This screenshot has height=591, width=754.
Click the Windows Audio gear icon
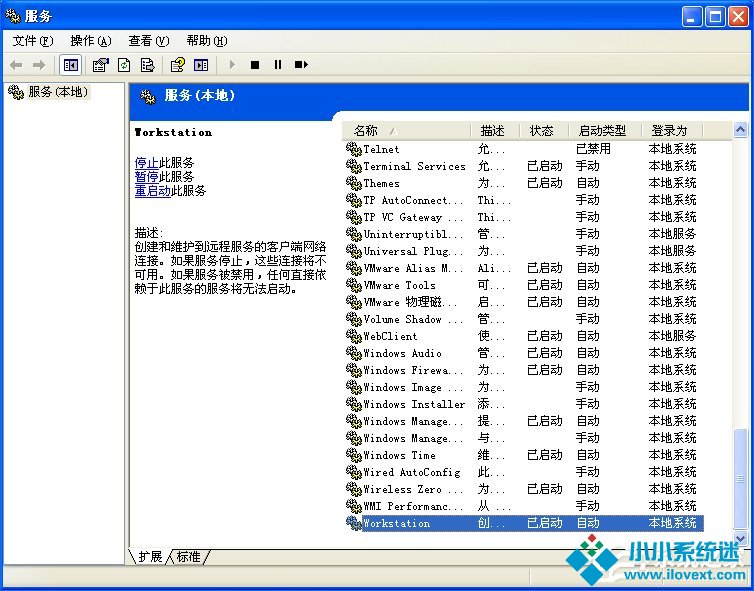pos(353,353)
